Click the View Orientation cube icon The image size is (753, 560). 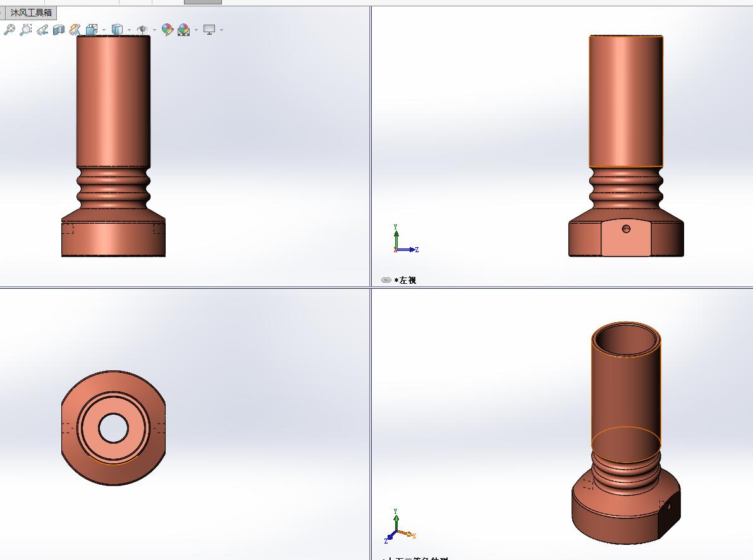(92, 30)
